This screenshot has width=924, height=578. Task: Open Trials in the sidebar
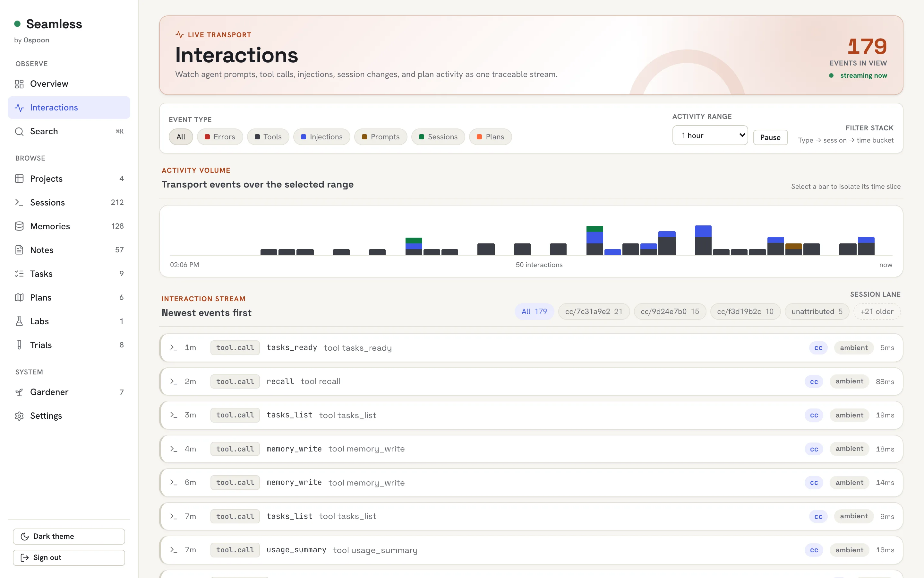pos(69,345)
